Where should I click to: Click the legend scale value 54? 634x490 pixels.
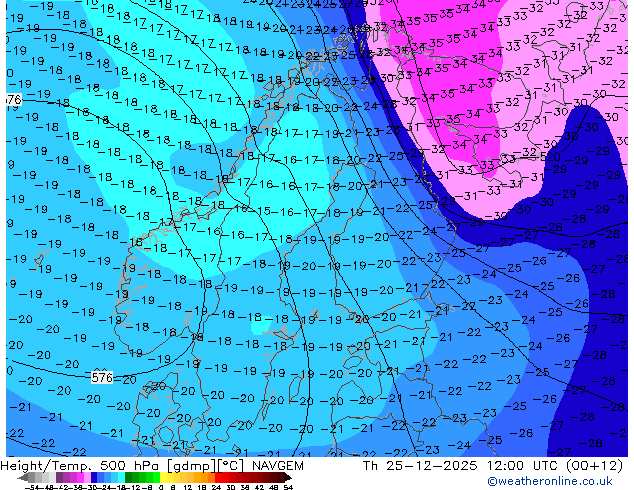coord(287,488)
